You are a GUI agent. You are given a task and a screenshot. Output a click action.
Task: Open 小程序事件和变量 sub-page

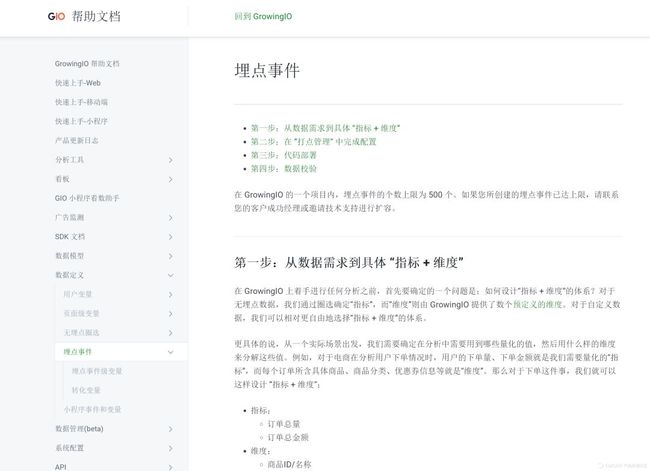(x=92, y=409)
